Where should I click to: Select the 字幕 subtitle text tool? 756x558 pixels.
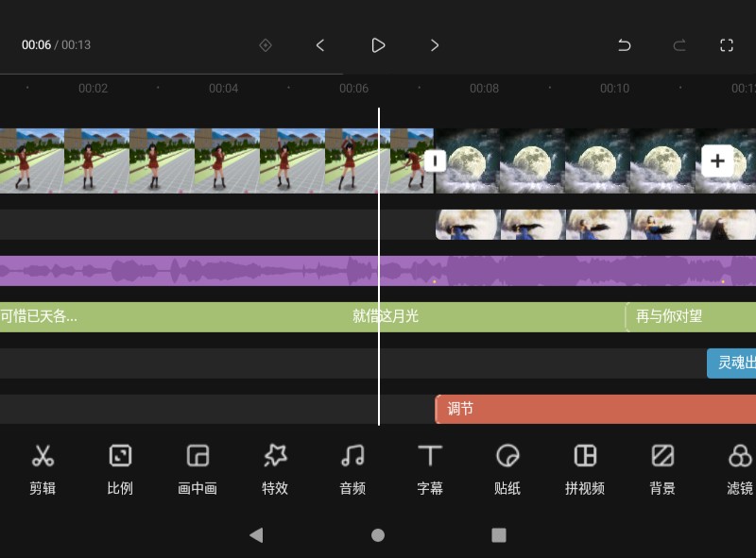[x=430, y=469]
